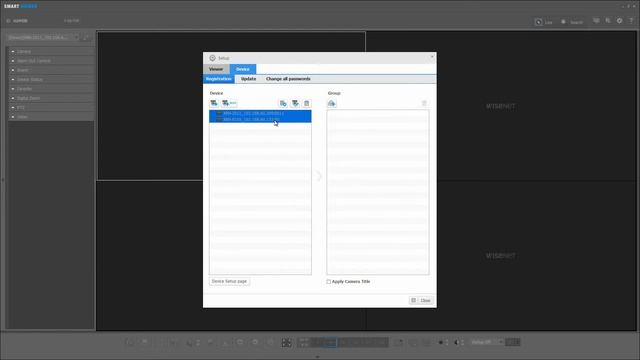Expand the Camera section in sidebar

[51, 51]
